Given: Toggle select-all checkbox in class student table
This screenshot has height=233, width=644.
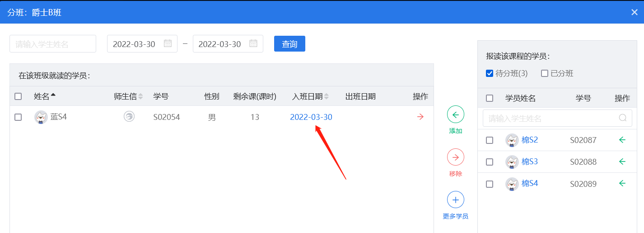Looking at the screenshot, I should click(x=18, y=96).
